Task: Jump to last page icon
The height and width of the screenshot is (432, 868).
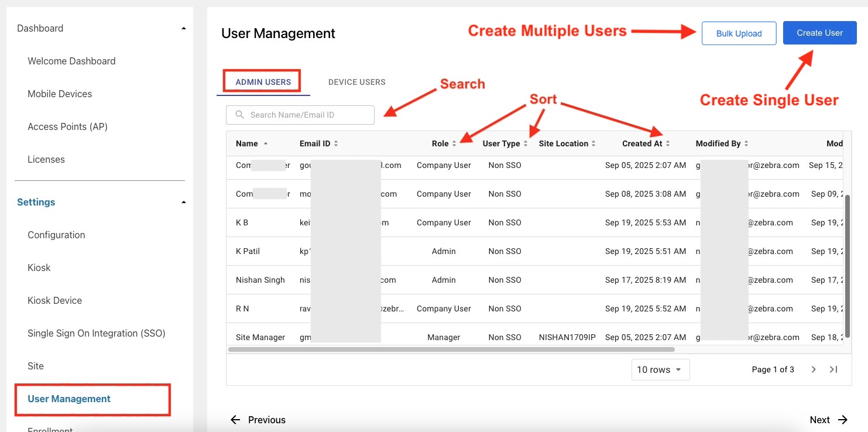Action: point(833,369)
